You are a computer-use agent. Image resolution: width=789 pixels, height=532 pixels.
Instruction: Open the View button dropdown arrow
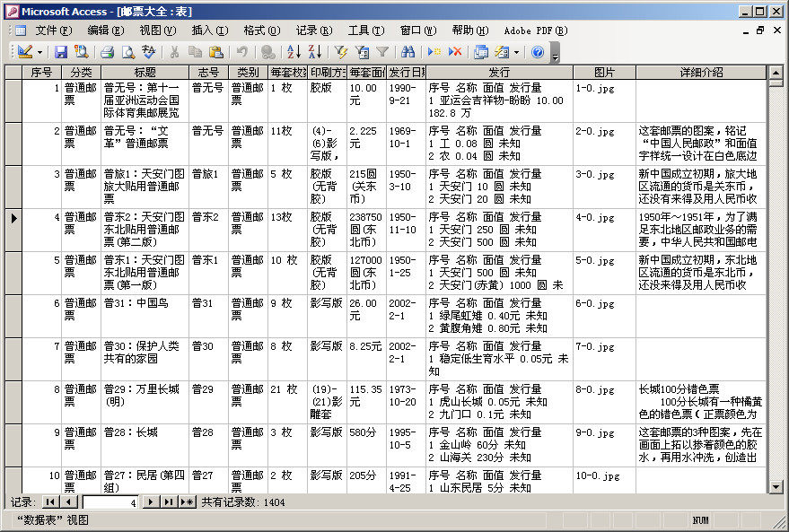pos(39,52)
